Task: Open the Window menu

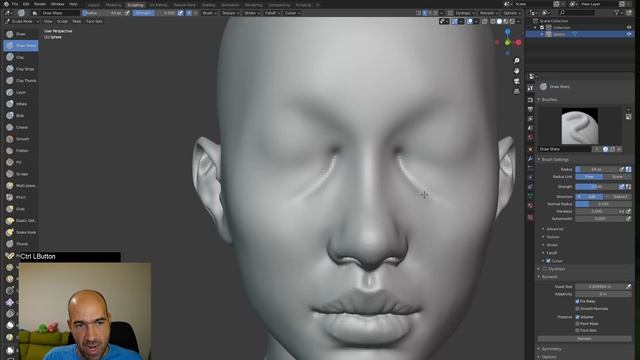Action: 58,4
